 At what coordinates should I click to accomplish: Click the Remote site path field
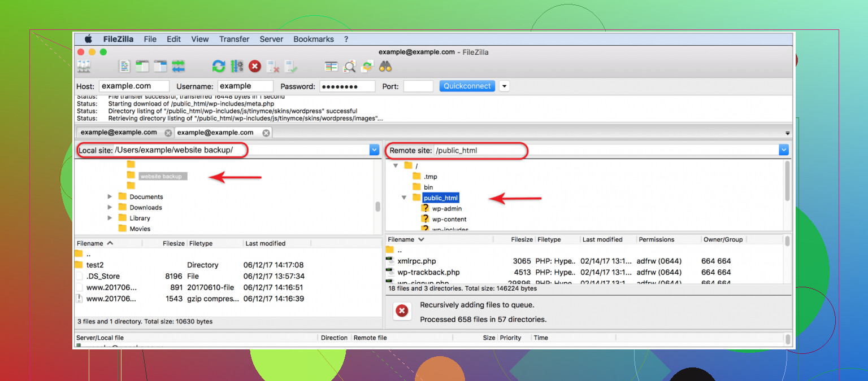point(606,150)
